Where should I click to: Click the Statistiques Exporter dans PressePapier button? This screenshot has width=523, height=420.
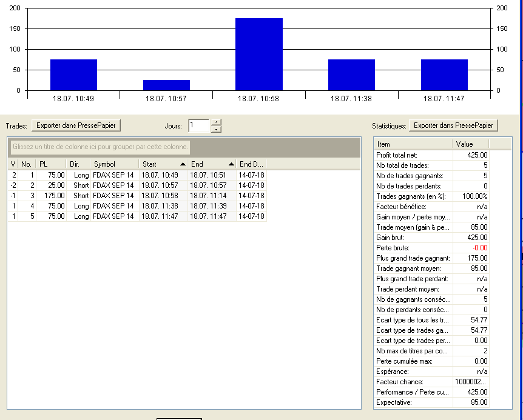coord(454,125)
